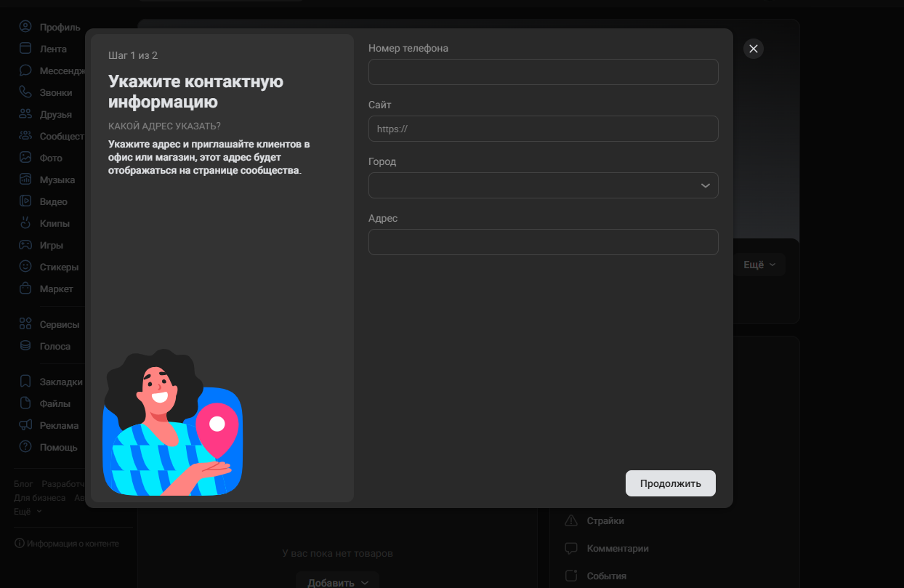Open the Помощь question mark icon

coord(25,447)
